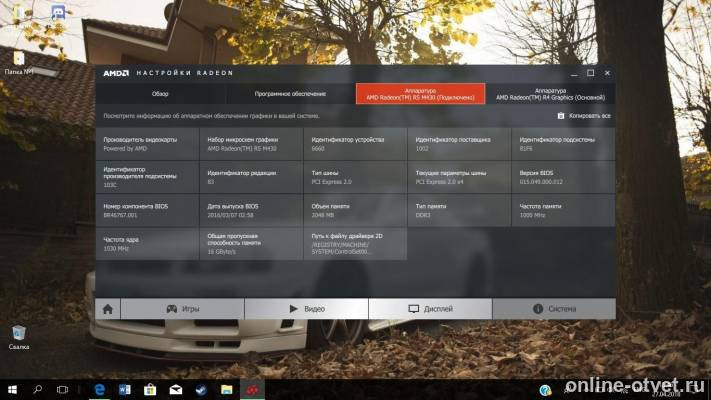Click the Идентификатор устройства tile

(355, 144)
